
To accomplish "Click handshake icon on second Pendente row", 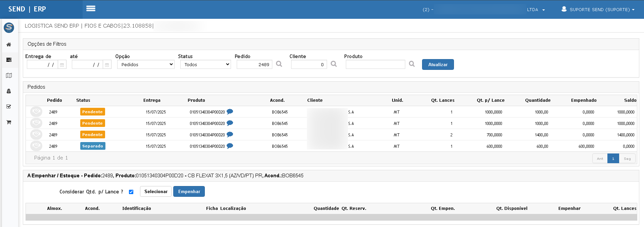I will 36,123.
